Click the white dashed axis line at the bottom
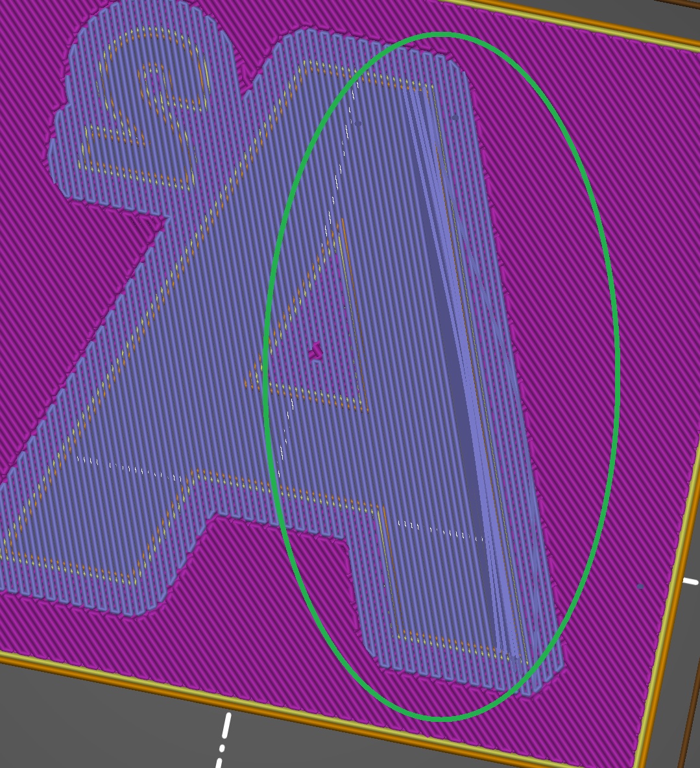 [223, 740]
